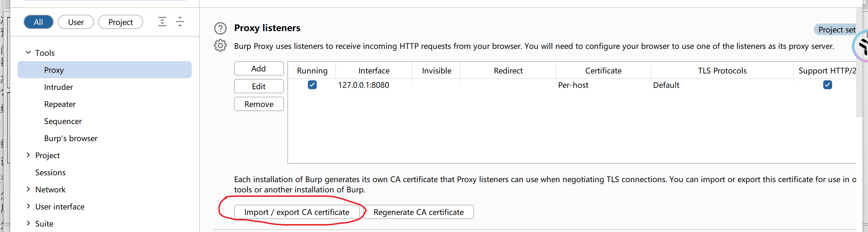Viewport: 868px width, 232px height.
Task: Click the Interface column header
Action: point(374,70)
